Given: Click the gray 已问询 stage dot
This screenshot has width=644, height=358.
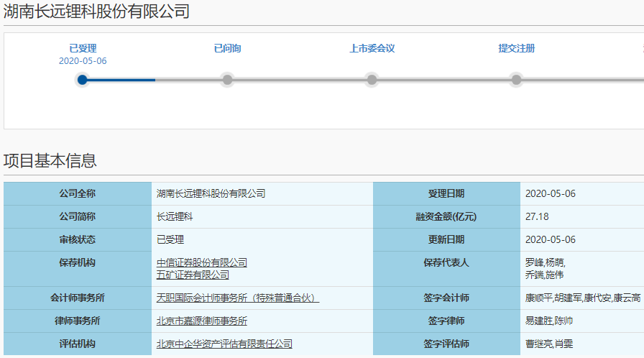Looking at the screenshot, I should [227, 80].
